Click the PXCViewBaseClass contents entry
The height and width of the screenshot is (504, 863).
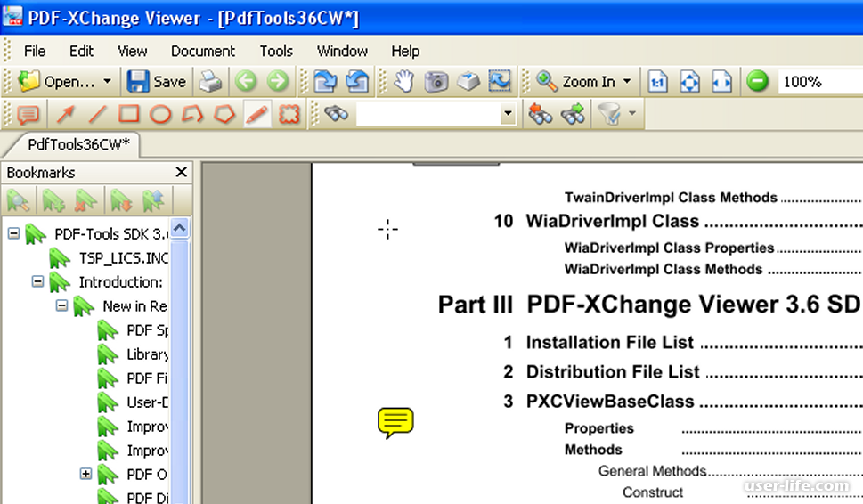pos(610,401)
